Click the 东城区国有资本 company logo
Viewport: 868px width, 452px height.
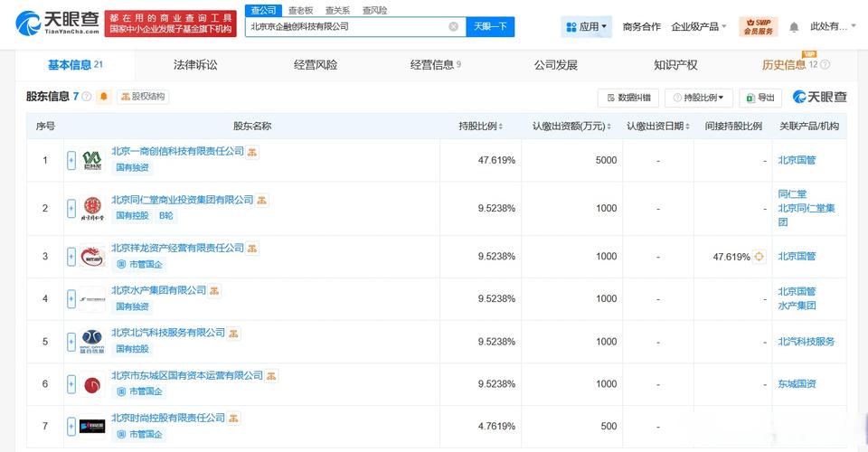[x=92, y=384]
